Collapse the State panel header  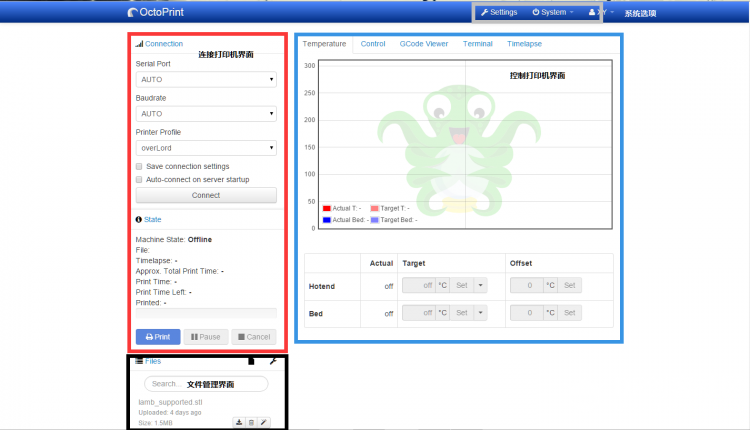153,220
